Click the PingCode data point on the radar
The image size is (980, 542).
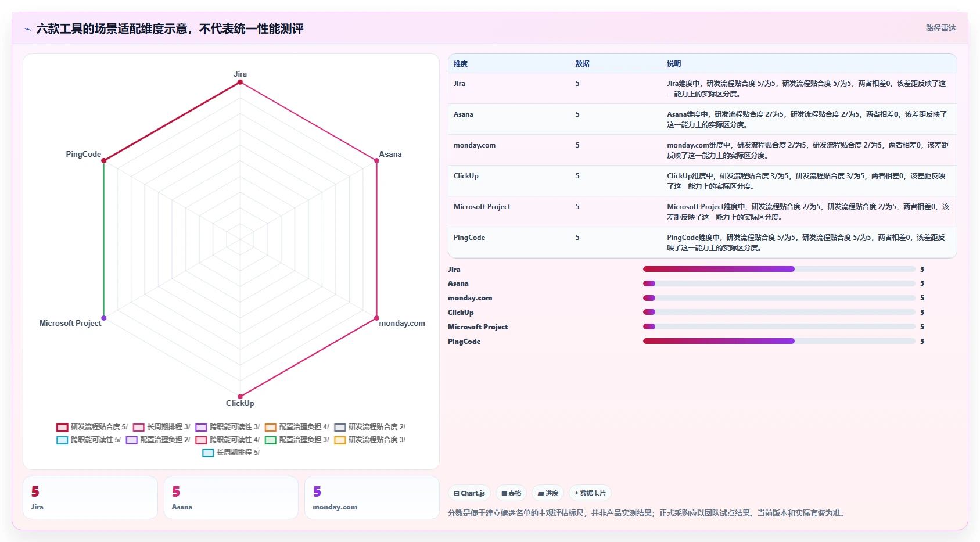(104, 160)
